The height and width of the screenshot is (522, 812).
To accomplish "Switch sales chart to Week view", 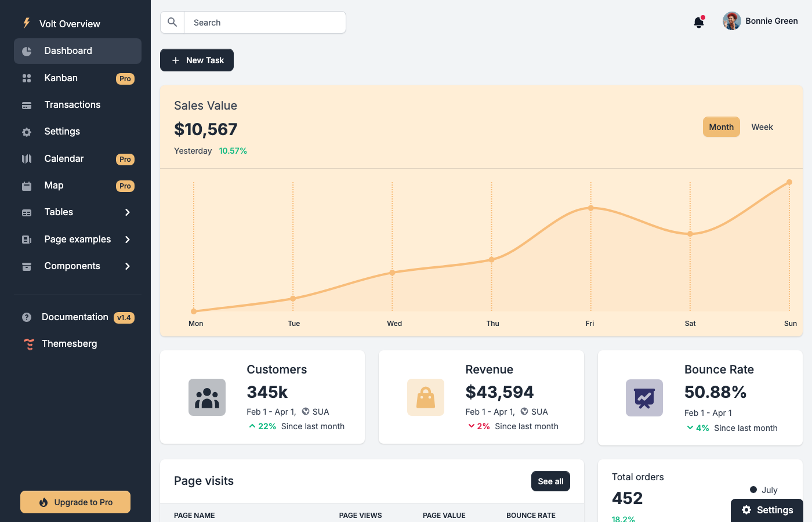I will pyautogui.click(x=762, y=126).
